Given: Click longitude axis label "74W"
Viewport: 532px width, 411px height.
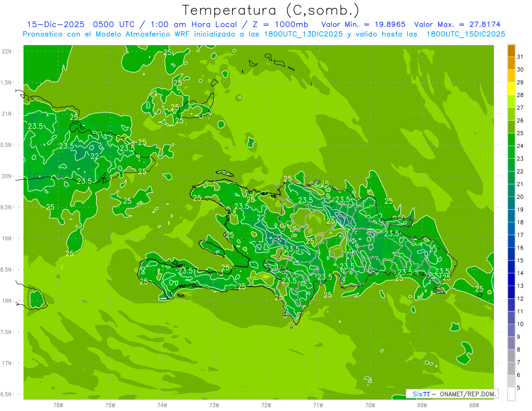Looking at the screenshot, I should coord(162,405).
